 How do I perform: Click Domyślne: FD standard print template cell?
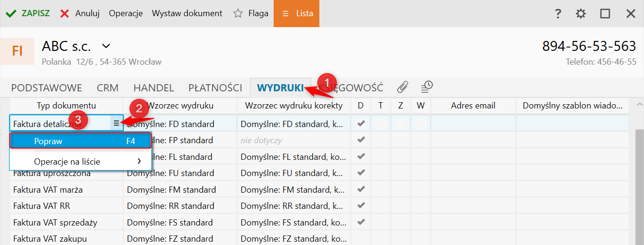tap(180, 124)
